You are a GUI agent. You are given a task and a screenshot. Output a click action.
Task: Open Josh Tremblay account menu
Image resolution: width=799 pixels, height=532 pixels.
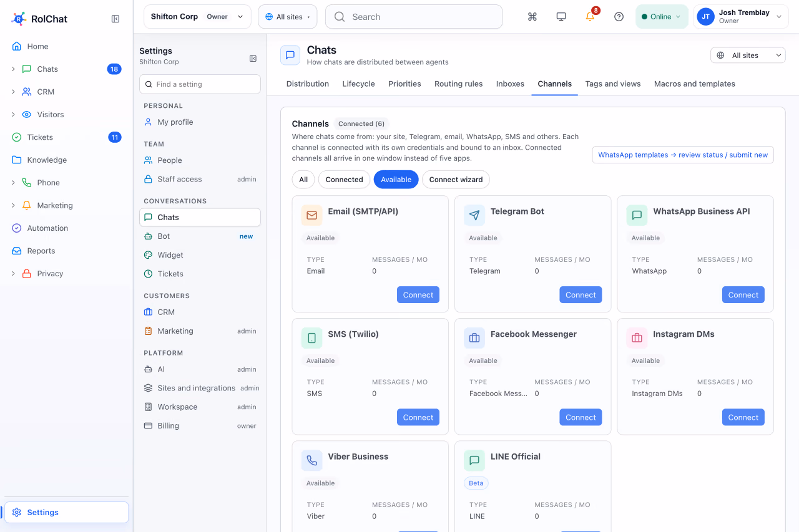tap(740, 17)
